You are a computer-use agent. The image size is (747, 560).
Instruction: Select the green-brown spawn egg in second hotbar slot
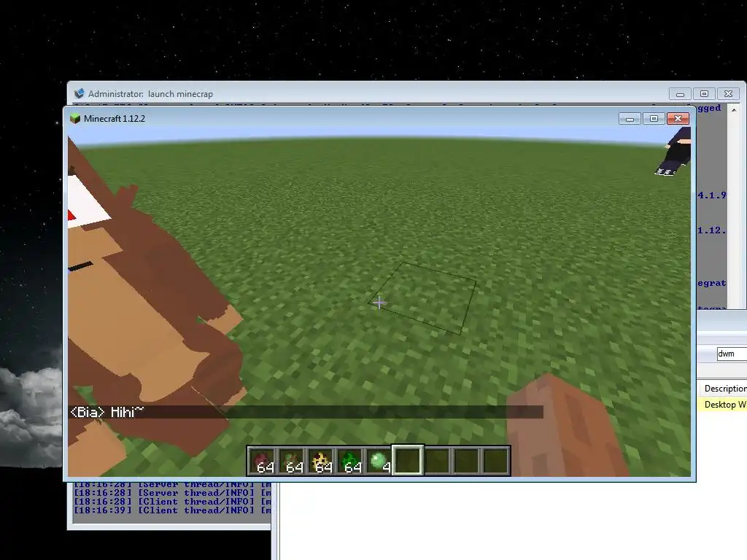[x=291, y=461]
